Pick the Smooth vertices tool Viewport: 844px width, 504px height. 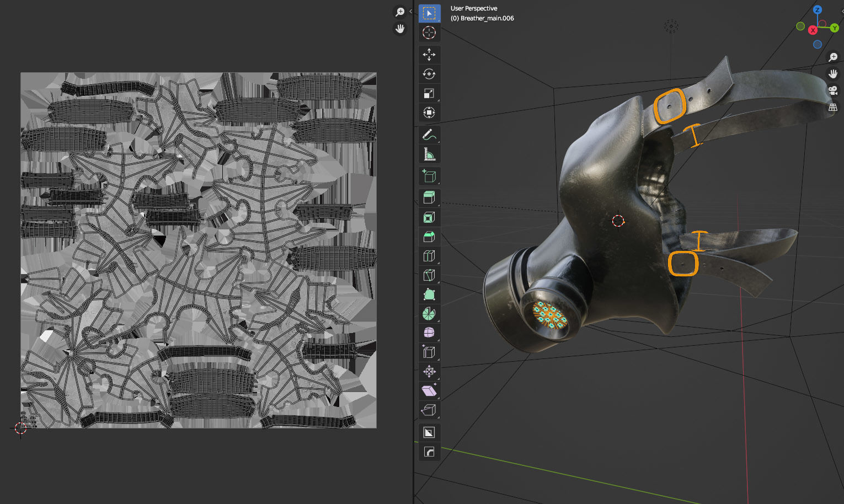click(x=429, y=333)
